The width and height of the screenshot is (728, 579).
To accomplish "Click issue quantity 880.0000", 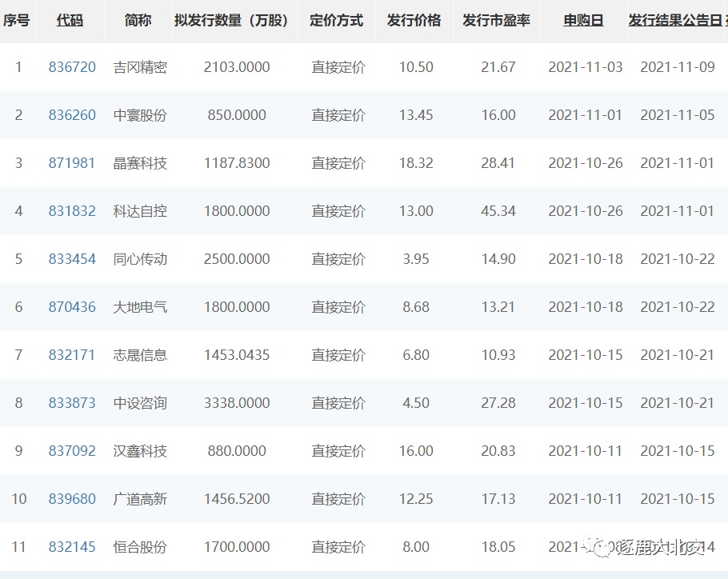I will point(237,451).
